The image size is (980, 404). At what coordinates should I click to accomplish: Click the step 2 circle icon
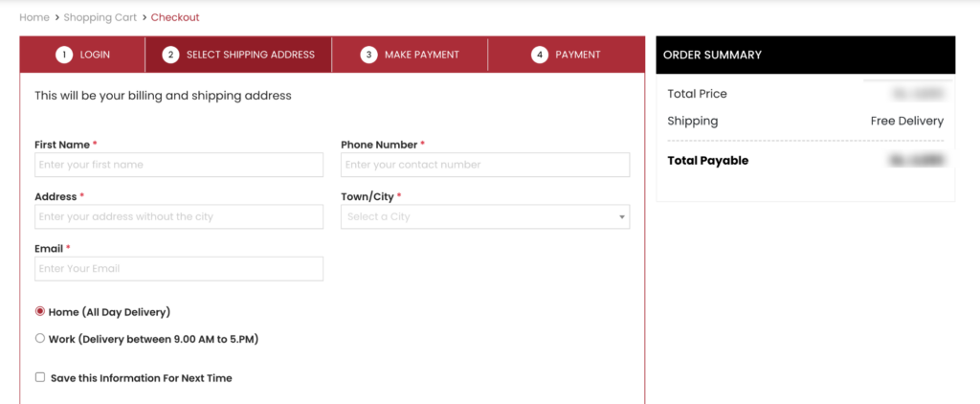pyautogui.click(x=170, y=55)
